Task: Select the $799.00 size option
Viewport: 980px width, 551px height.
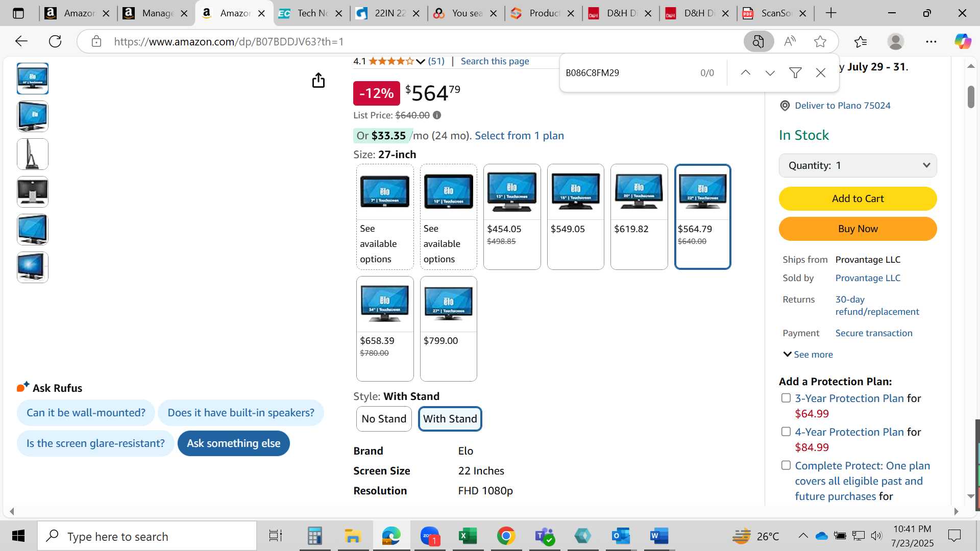Action: click(448, 329)
